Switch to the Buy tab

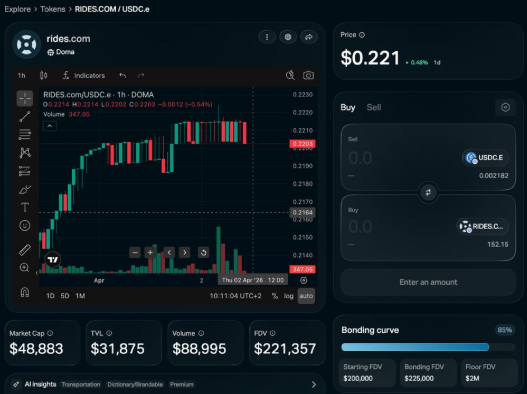pos(348,108)
